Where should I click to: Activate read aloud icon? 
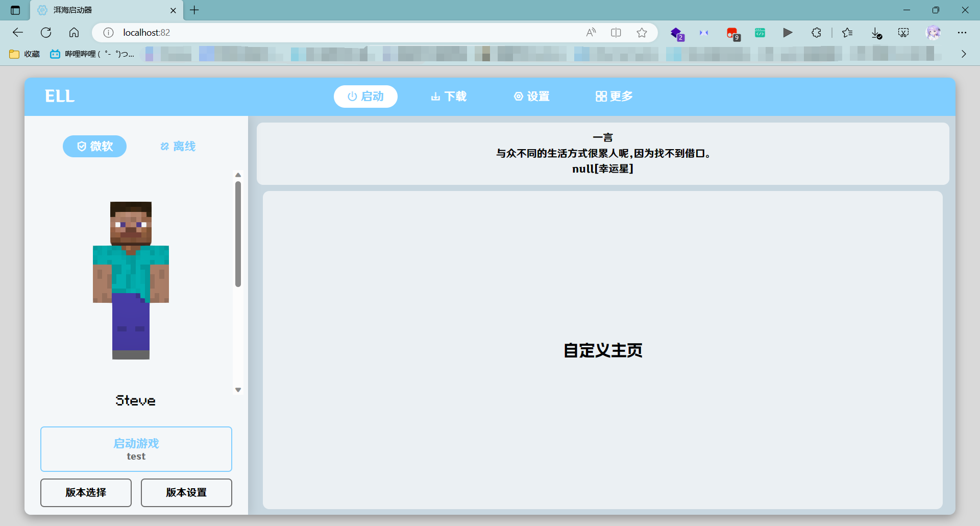(x=591, y=33)
